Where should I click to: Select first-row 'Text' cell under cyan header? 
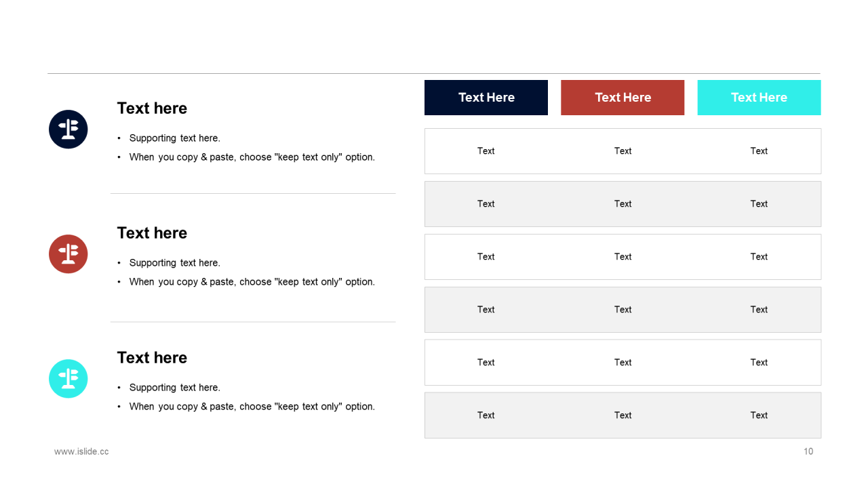[x=759, y=151]
